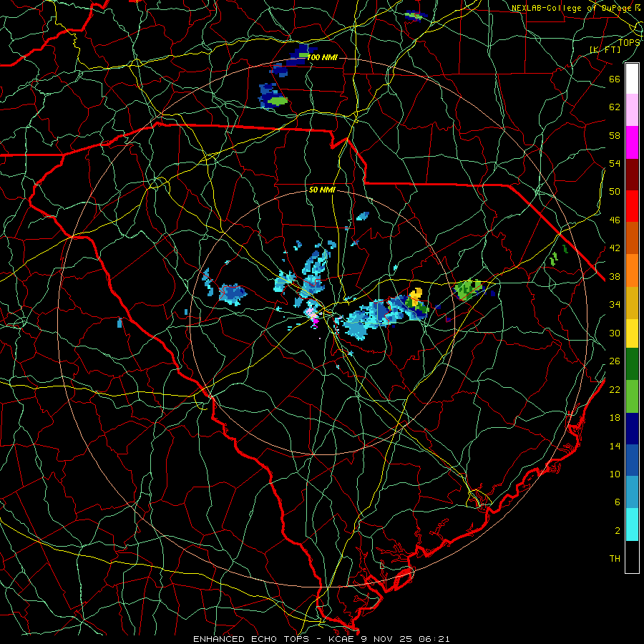
Task: Click the legend value '42'
Action: pos(615,248)
